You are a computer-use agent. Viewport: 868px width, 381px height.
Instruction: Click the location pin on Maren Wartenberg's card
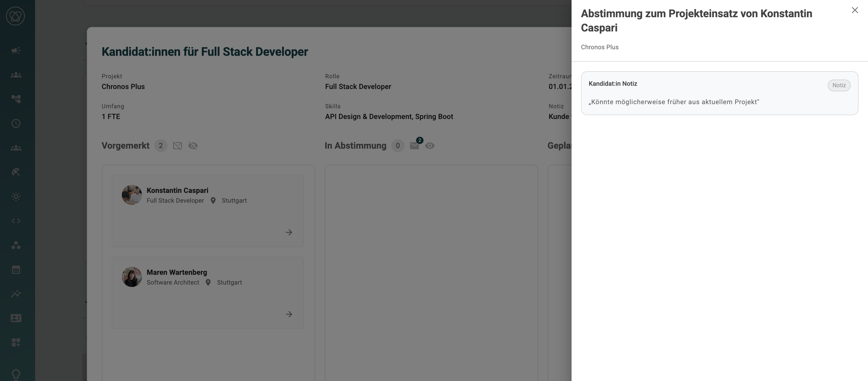tap(208, 282)
